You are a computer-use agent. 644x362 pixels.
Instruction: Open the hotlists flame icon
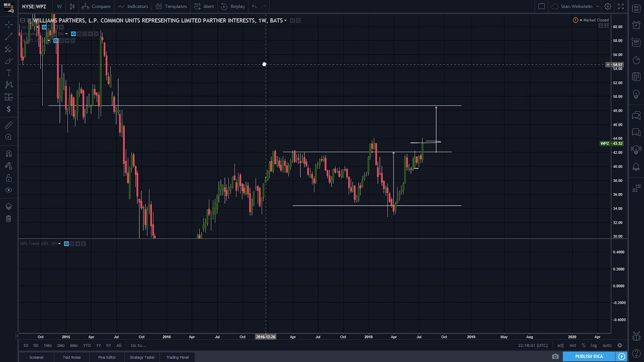(x=636, y=60)
